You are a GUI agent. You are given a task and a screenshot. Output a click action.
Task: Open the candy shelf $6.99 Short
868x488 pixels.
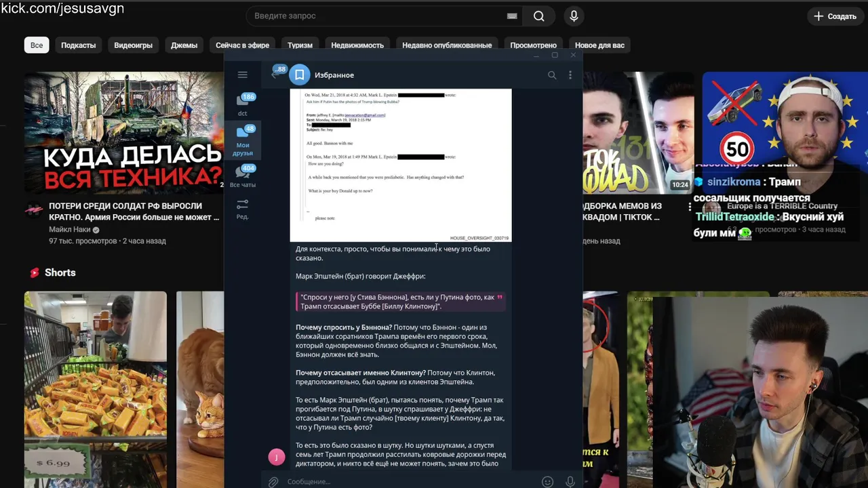(x=96, y=390)
